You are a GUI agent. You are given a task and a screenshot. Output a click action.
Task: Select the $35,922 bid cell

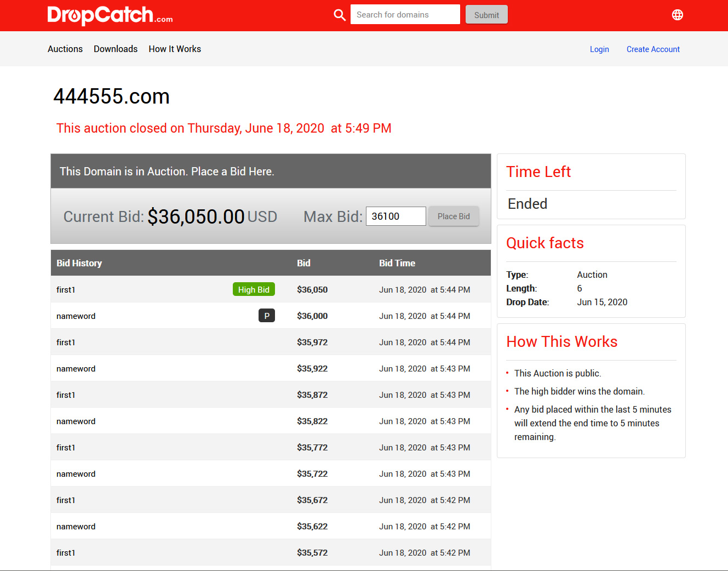(x=312, y=368)
